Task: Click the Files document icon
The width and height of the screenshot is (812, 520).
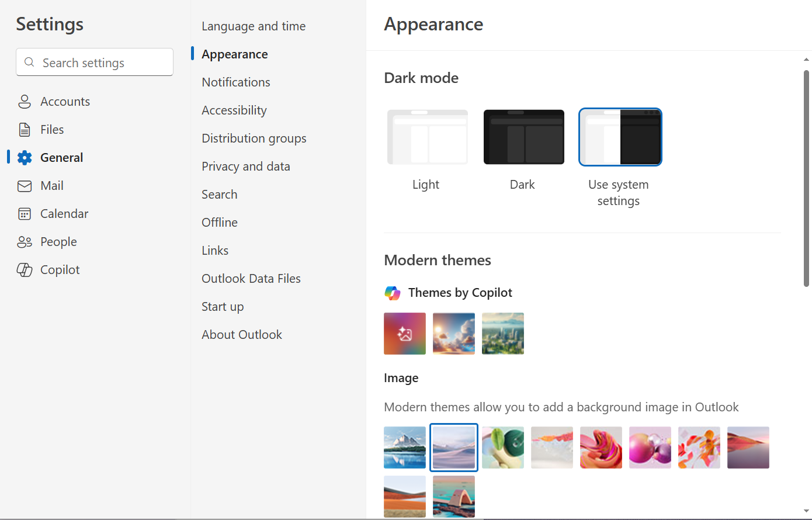Action: click(x=25, y=130)
